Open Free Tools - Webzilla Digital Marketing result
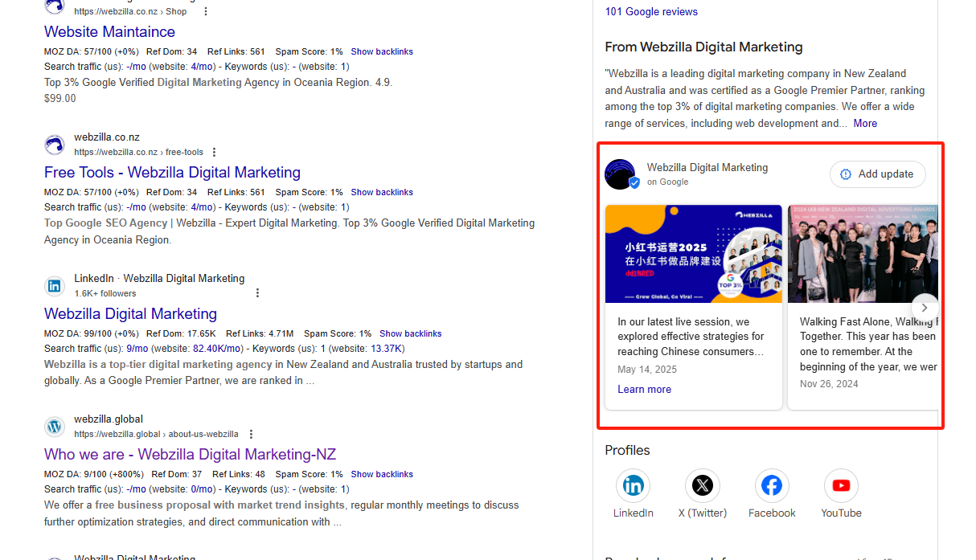Screen dimensions: 976x560 (x=172, y=173)
